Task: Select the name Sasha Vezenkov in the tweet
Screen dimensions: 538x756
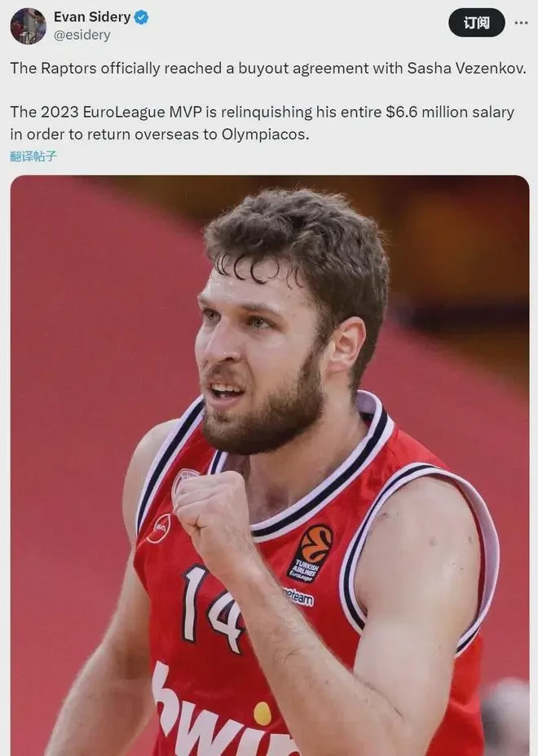Action: [466, 68]
